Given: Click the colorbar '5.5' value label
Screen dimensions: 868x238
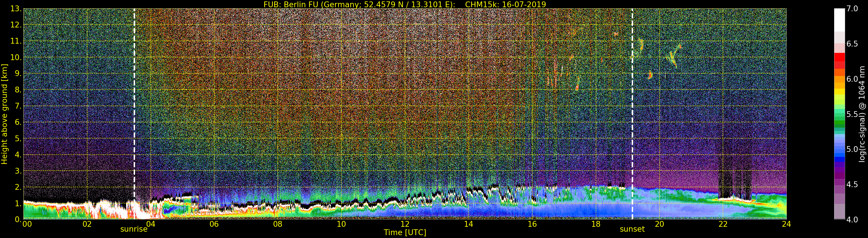Looking at the screenshot, I should click(852, 114).
